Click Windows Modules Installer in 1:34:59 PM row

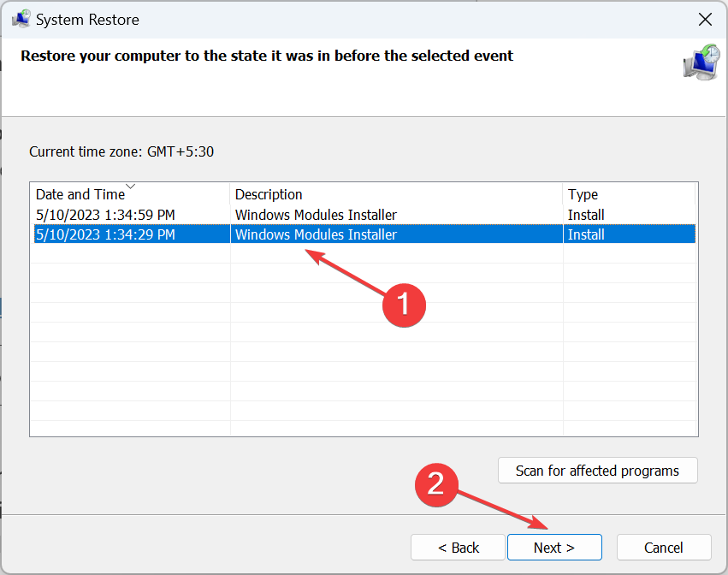click(316, 215)
